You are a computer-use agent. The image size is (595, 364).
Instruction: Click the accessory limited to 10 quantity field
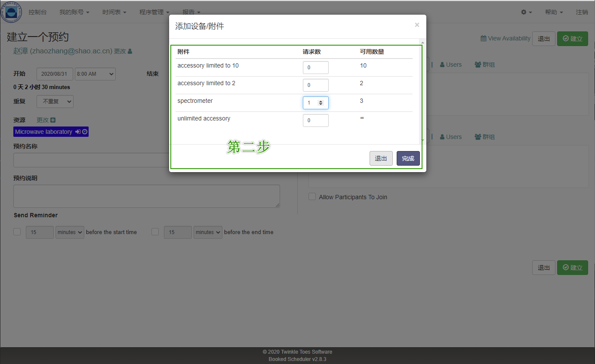pyautogui.click(x=315, y=68)
